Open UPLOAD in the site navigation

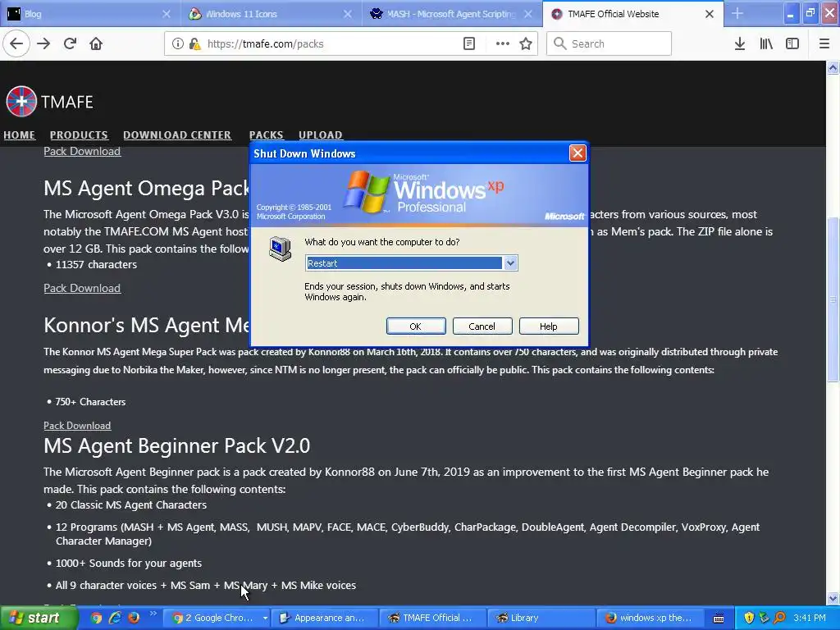click(x=321, y=135)
